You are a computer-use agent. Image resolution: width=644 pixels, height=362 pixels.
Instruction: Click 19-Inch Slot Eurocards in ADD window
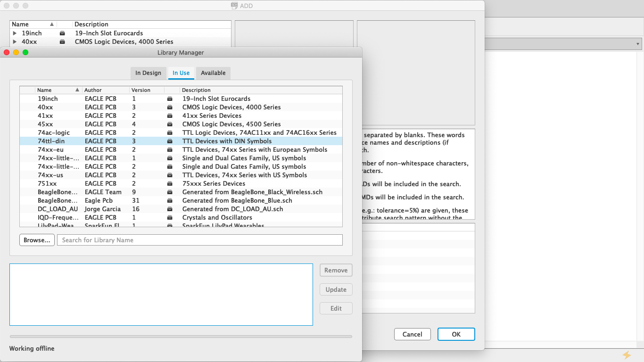click(x=109, y=33)
